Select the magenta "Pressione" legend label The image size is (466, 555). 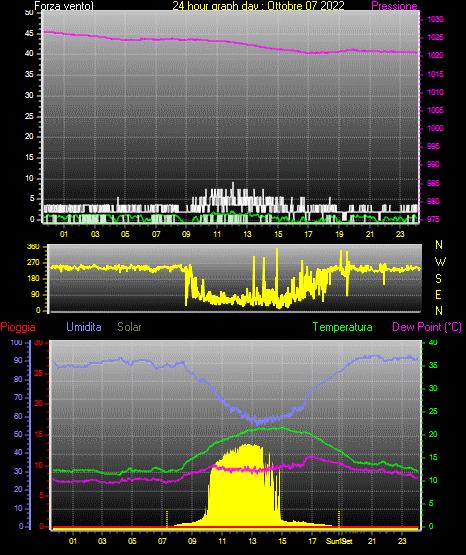(x=395, y=6)
